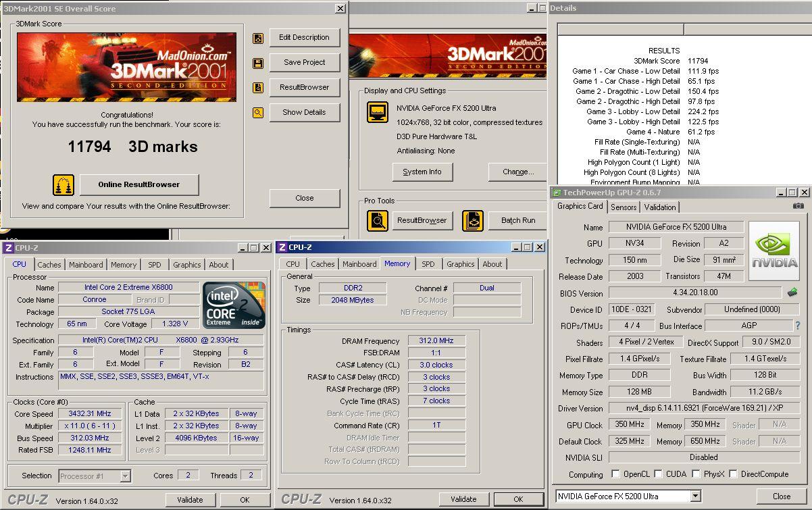Click the Intel Core 2 Extreme logo
Image resolution: width=812 pixels, height=510 pixels.
pyautogui.click(x=234, y=305)
